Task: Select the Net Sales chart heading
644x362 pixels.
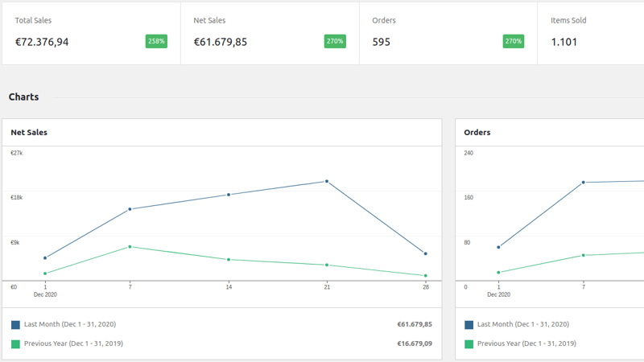Action: tap(29, 133)
